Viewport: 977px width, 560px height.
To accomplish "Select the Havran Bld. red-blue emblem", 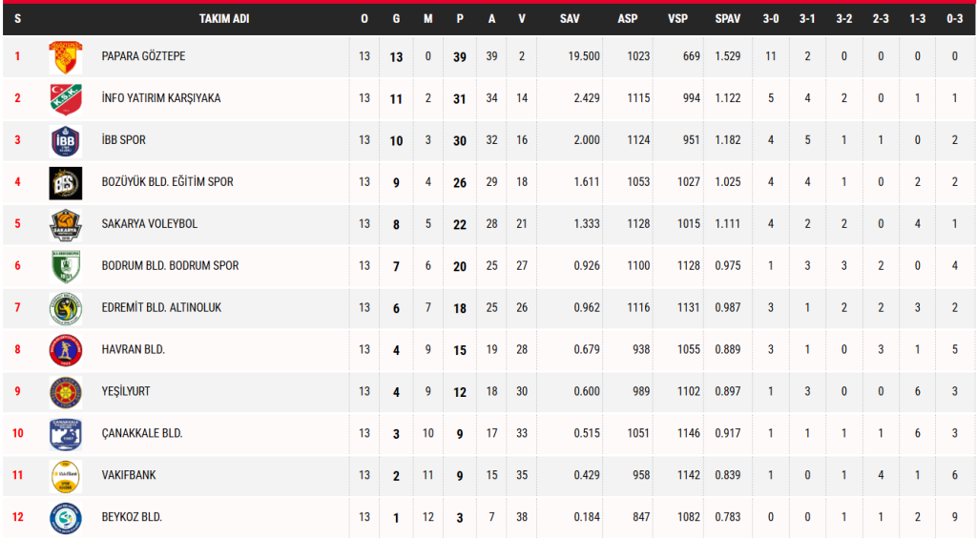I will [x=66, y=350].
